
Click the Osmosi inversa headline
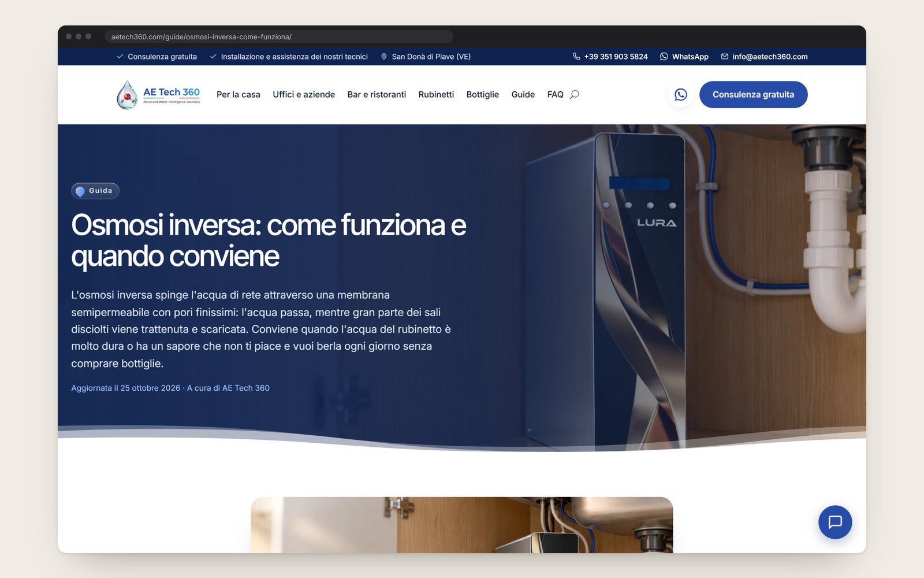click(269, 240)
